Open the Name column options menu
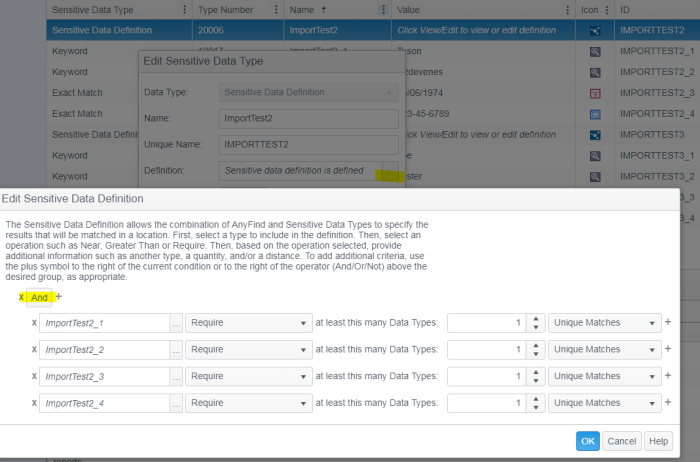 click(384, 9)
